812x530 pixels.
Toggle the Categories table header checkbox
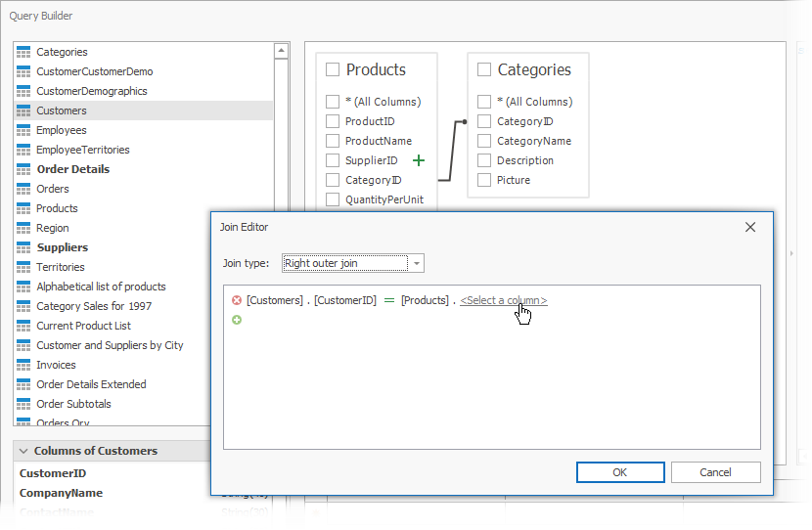(484, 69)
